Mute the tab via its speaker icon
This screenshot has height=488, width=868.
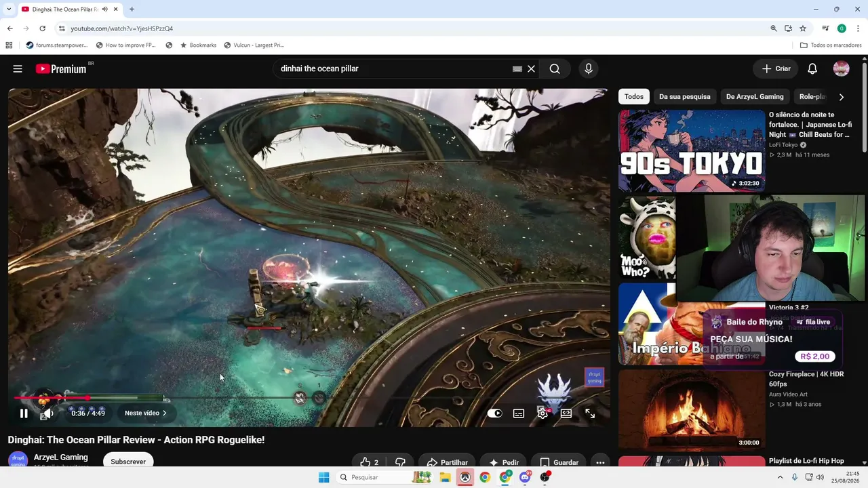[105, 9]
